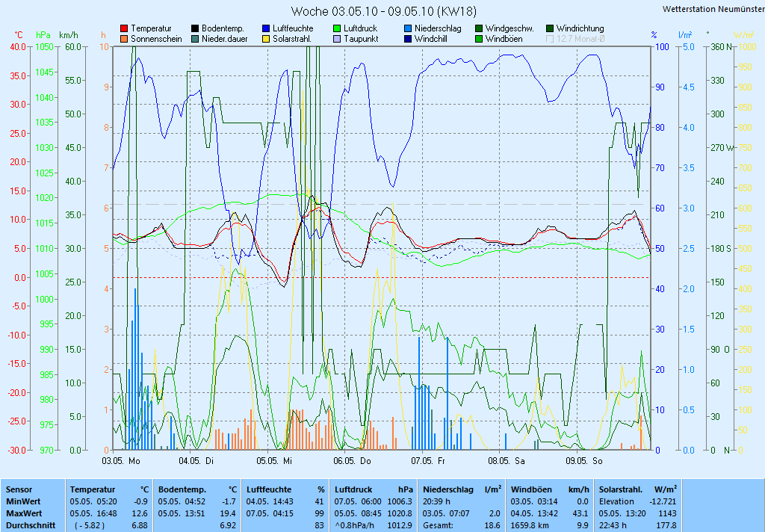Click the Gesamt: precipitation total 18.6
Viewport: 765px width, 532px height.
click(x=492, y=526)
